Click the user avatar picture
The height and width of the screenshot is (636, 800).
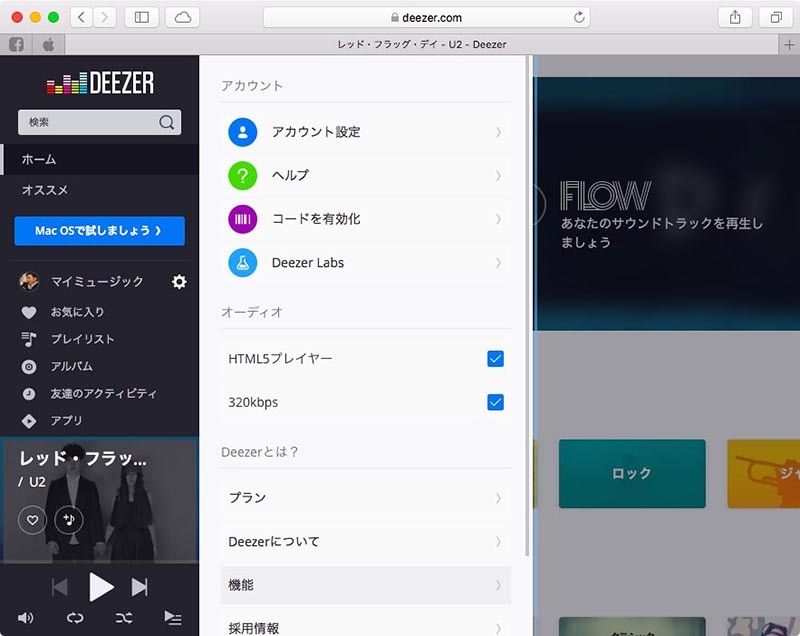(29, 281)
